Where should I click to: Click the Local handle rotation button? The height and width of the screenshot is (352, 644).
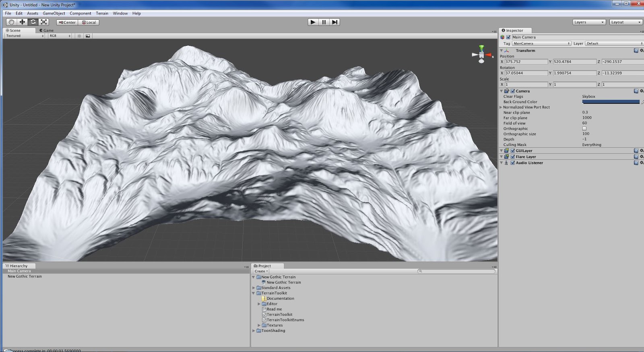click(x=89, y=23)
